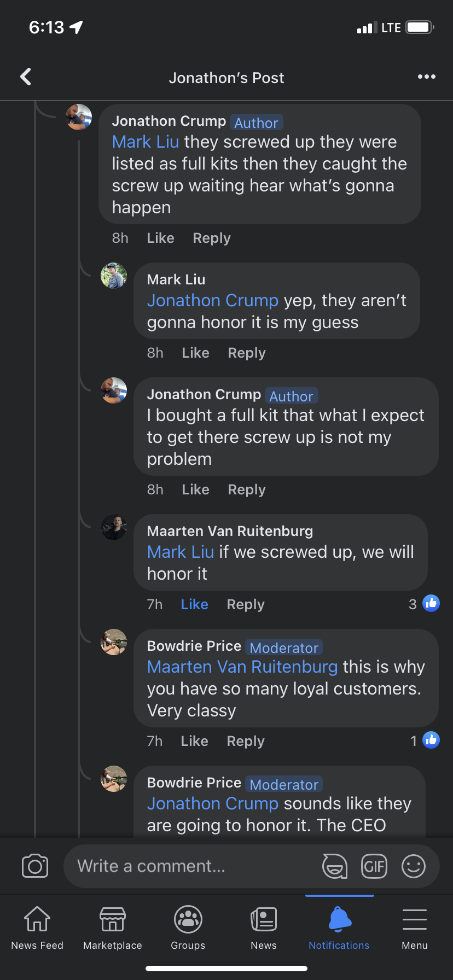This screenshot has width=453, height=980.
Task: Reply to Jonathon Crump's 'full kit' comment
Action: coord(247,489)
